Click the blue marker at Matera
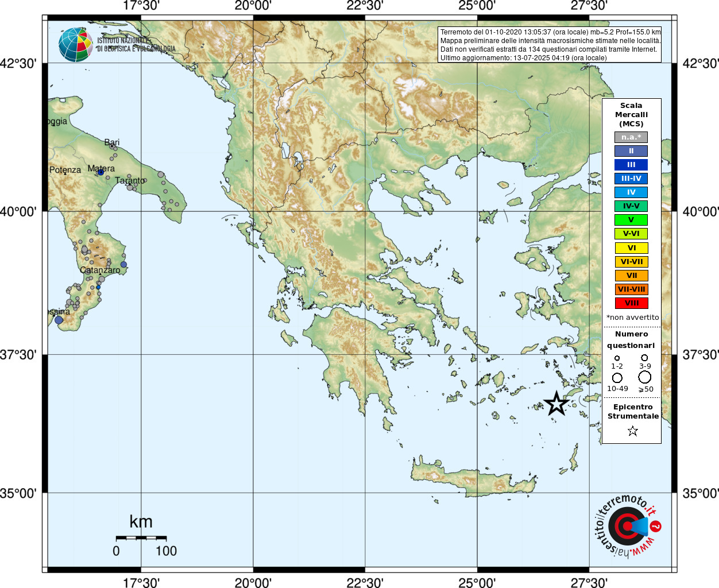 [100, 172]
